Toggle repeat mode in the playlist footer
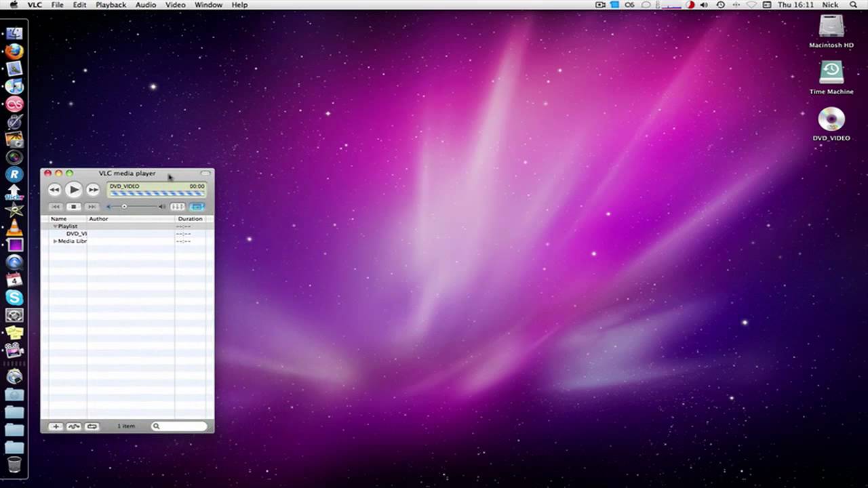The height and width of the screenshot is (488, 868). pos(92,426)
